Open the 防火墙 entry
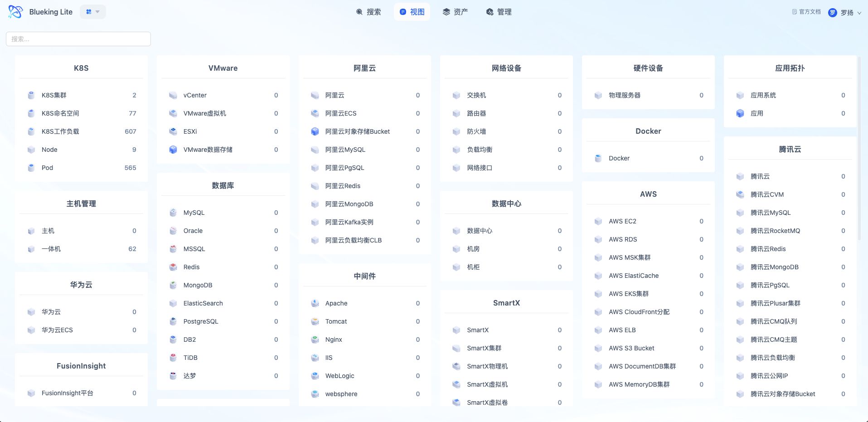This screenshot has height=422, width=868. pos(507,131)
